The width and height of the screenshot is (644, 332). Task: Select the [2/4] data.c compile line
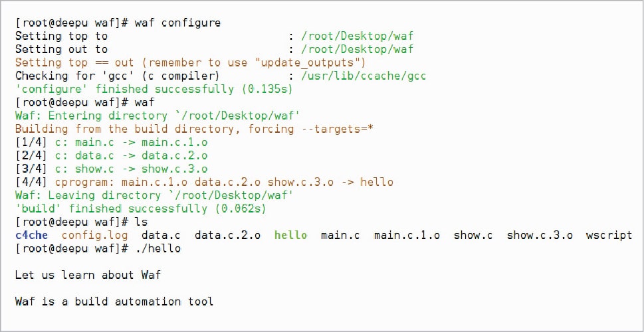coord(111,155)
